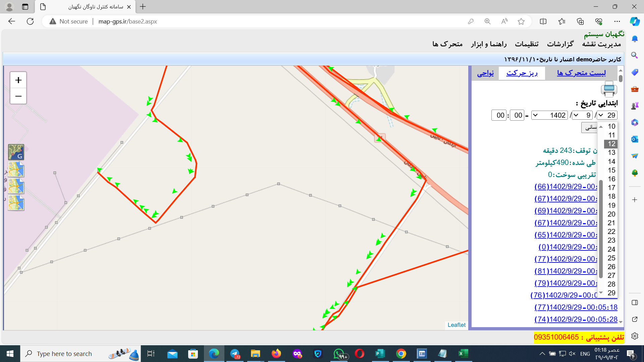The height and width of the screenshot is (362, 644).
Task: Open browser collections
Action: (x=580, y=21)
